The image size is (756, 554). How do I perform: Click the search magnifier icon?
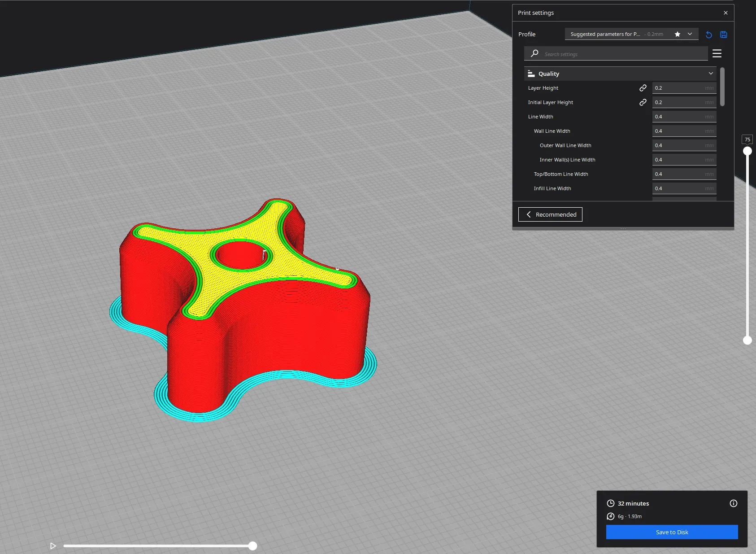coord(534,53)
